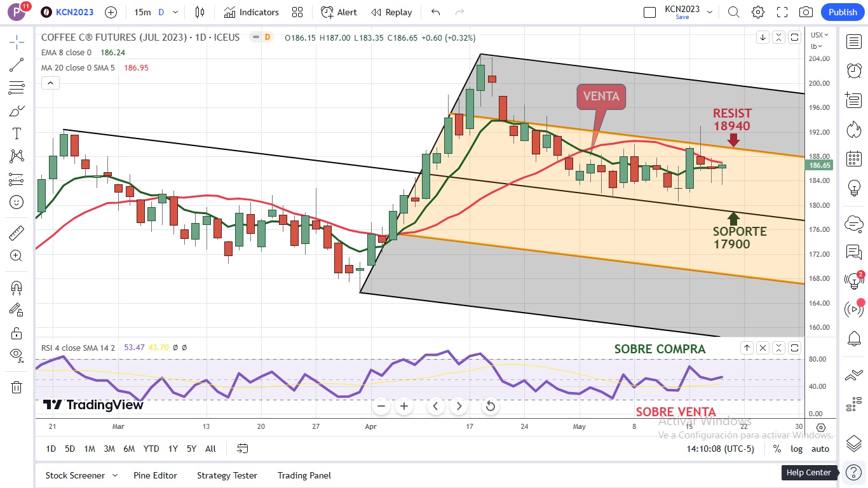
Task: Open the alerts clock panel
Action: point(854,71)
